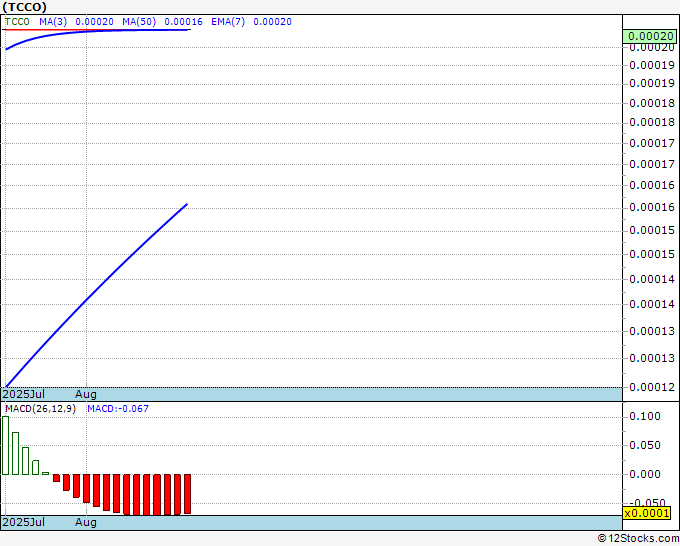Click the (TCCO) chart title
The width and height of the screenshot is (680, 546).
(24, 7)
